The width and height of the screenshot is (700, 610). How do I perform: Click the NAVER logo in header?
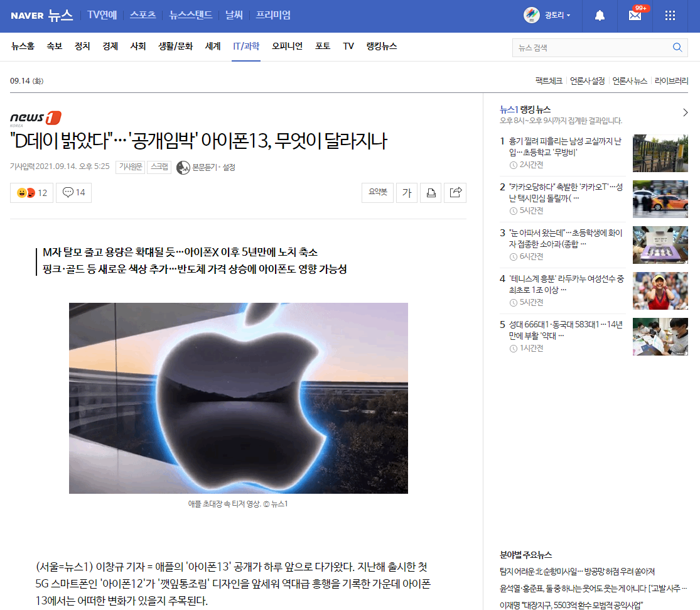tap(27, 16)
